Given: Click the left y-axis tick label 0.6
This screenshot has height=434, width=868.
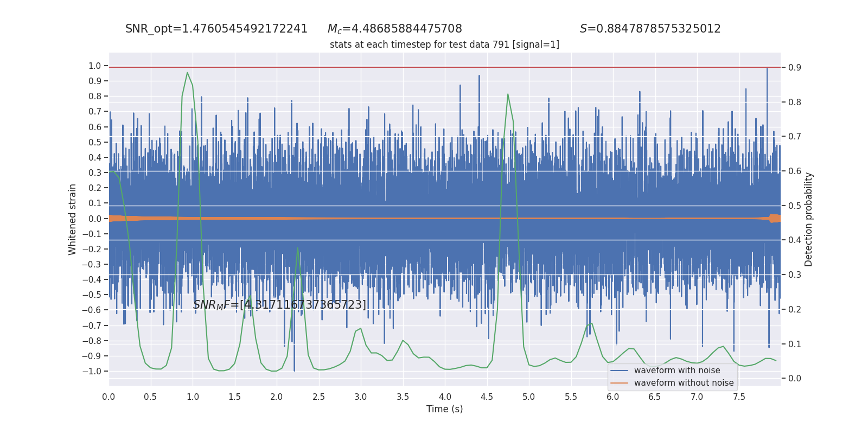Looking at the screenshot, I should (x=95, y=127).
